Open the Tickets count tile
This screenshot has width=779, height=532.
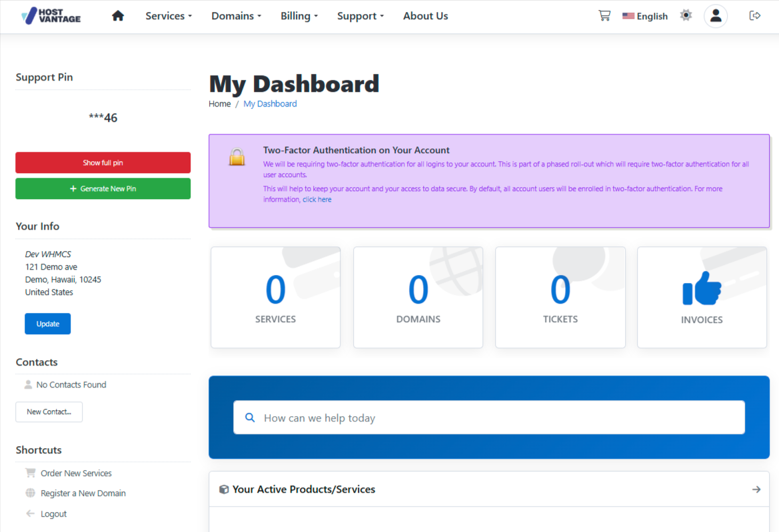(x=560, y=297)
